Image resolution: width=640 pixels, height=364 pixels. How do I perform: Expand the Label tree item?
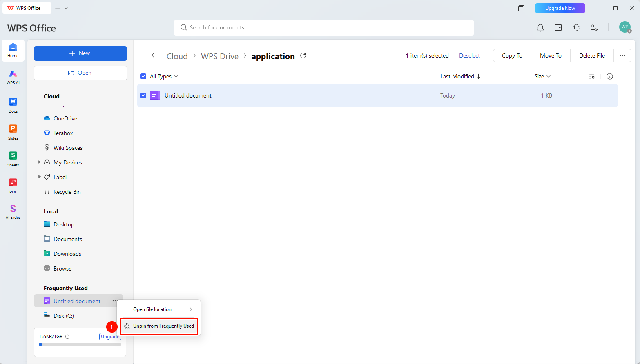pyautogui.click(x=40, y=177)
